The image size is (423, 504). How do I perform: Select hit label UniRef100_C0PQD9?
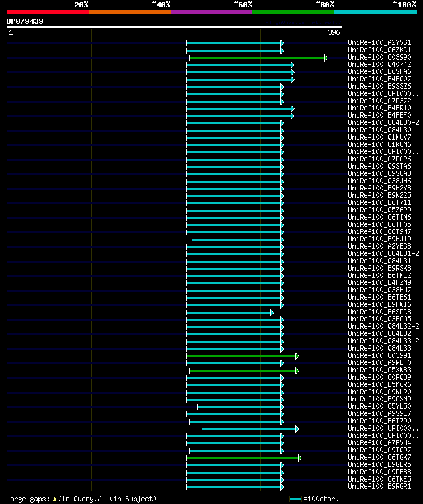(379, 377)
